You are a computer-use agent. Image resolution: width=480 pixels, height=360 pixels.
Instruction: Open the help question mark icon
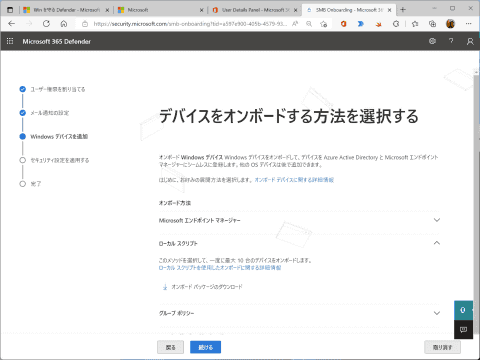451,41
